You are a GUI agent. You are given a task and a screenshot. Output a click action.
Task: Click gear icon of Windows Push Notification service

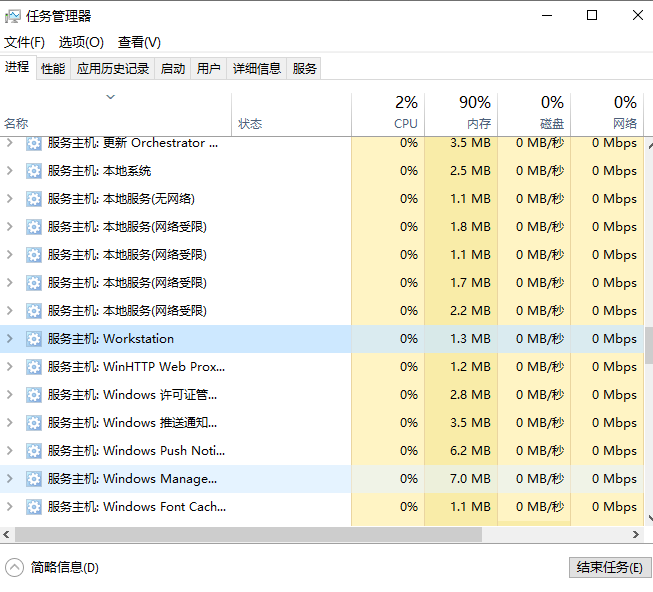(x=34, y=451)
